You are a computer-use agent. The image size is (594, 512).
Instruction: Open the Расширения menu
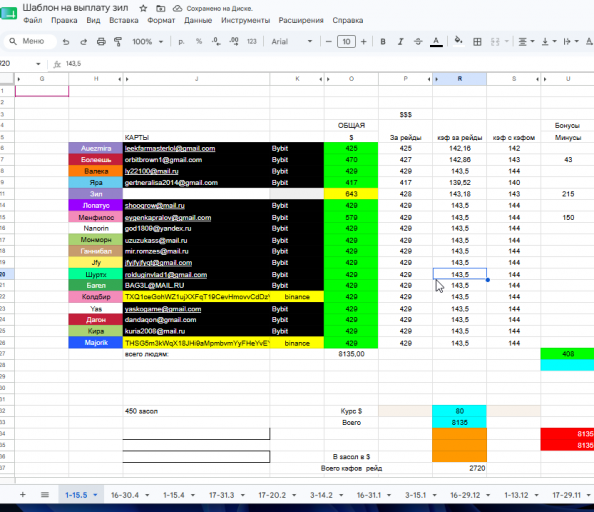coord(301,20)
